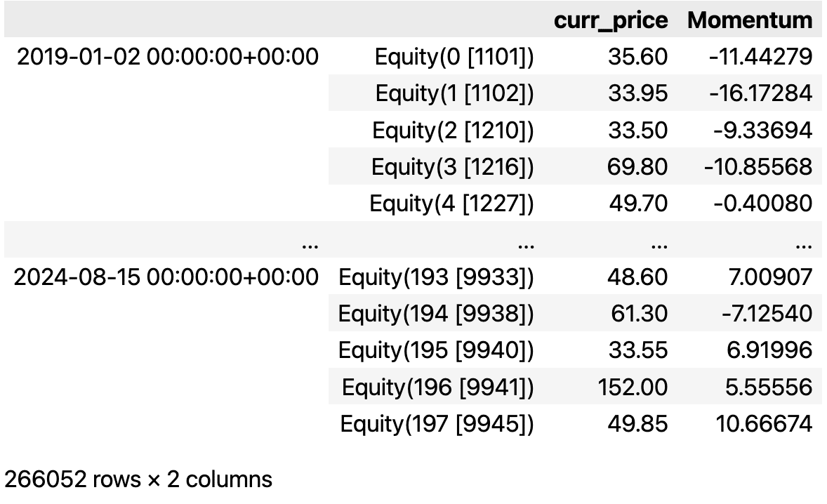
Task: Click the Equity(4 [1227]) row label
Action: tap(451, 204)
